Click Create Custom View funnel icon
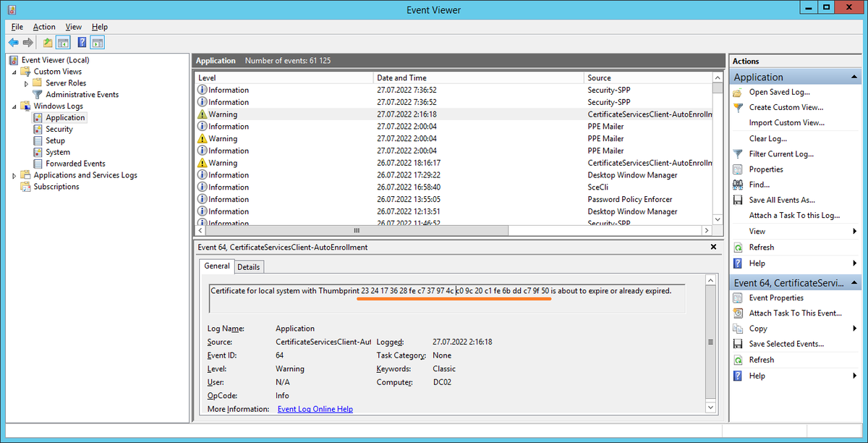The width and height of the screenshot is (868, 443). pos(738,107)
